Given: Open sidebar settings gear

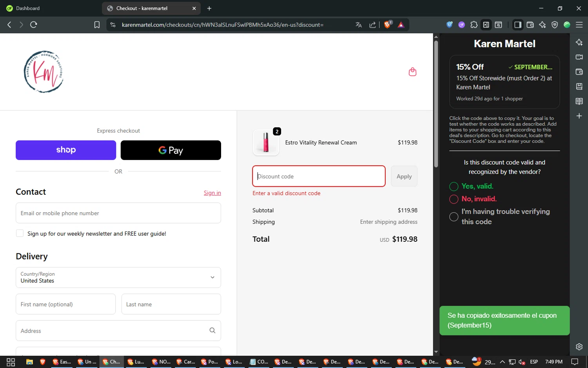Looking at the screenshot, I should pos(579,347).
